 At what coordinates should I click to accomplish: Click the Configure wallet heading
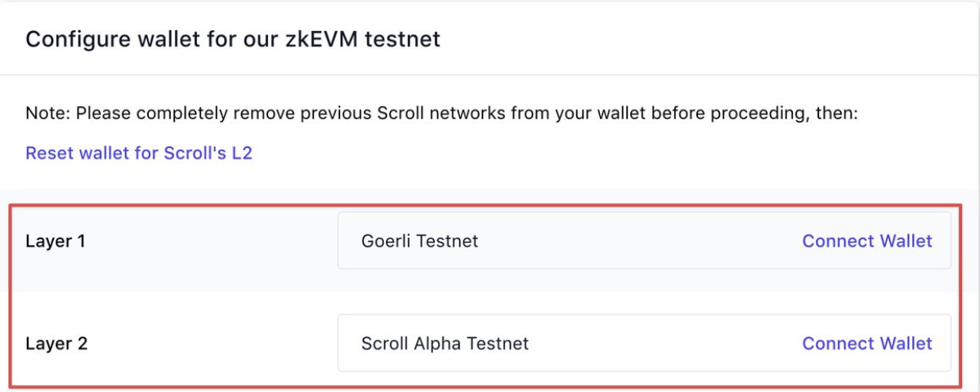tap(233, 39)
